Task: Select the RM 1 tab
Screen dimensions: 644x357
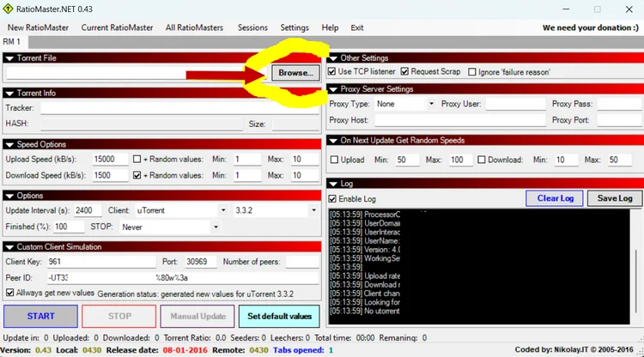Action: [x=12, y=41]
